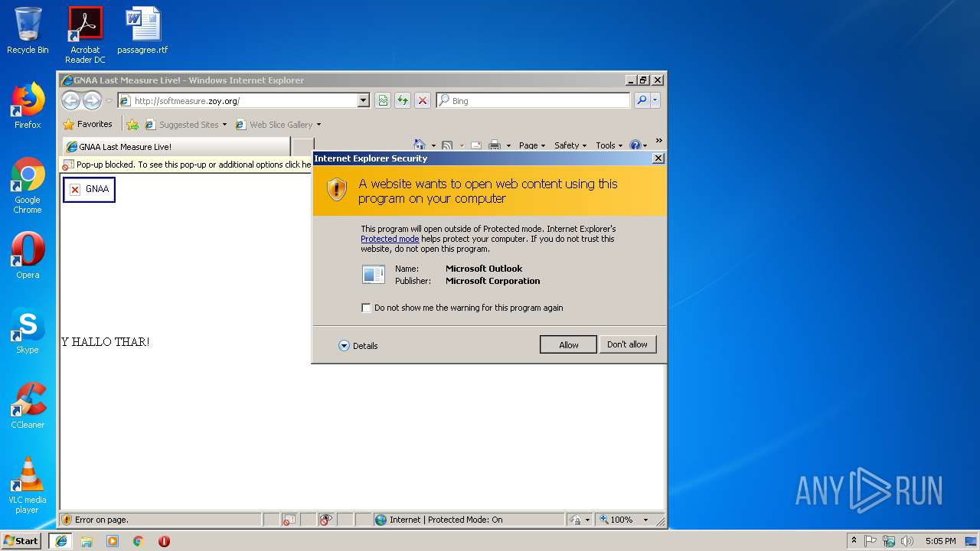Expand Details in the security dialog

coord(358,346)
